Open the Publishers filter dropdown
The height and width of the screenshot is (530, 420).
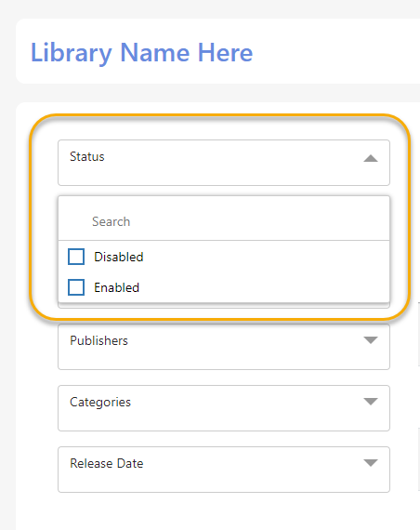coord(224,347)
